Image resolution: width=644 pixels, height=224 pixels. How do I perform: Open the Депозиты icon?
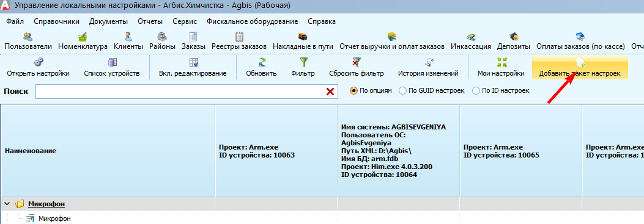pyautogui.click(x=513, y=42)
